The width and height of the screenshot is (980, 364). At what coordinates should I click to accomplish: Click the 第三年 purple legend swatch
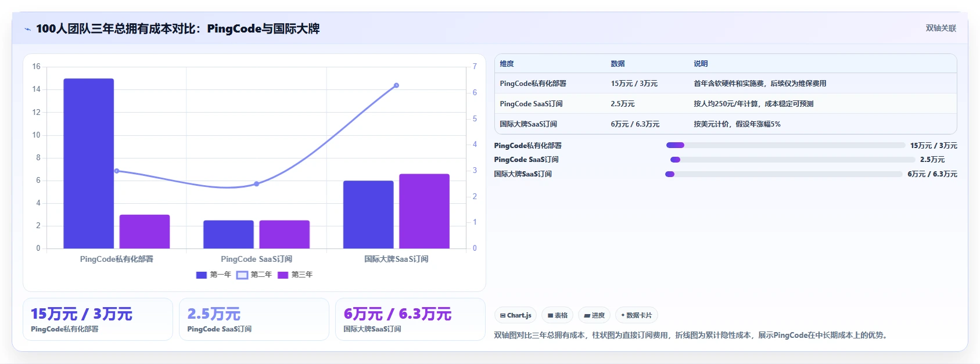(283, 275)
